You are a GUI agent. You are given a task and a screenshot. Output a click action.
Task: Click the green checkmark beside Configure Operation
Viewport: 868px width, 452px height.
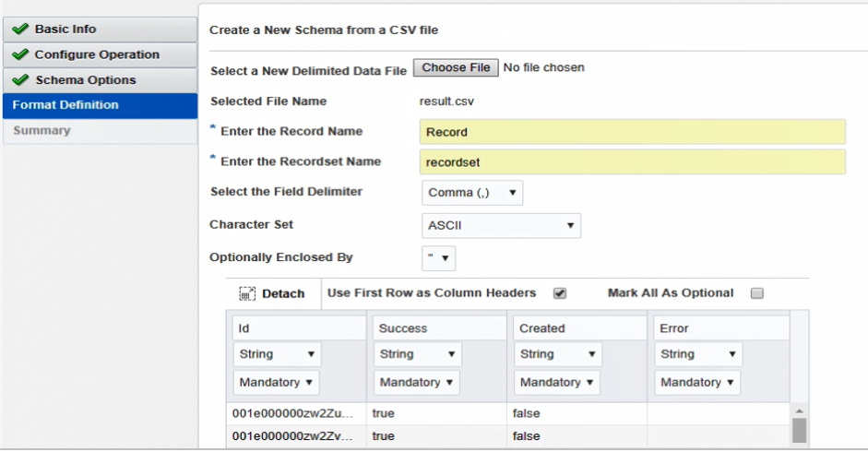pos(21,54)
